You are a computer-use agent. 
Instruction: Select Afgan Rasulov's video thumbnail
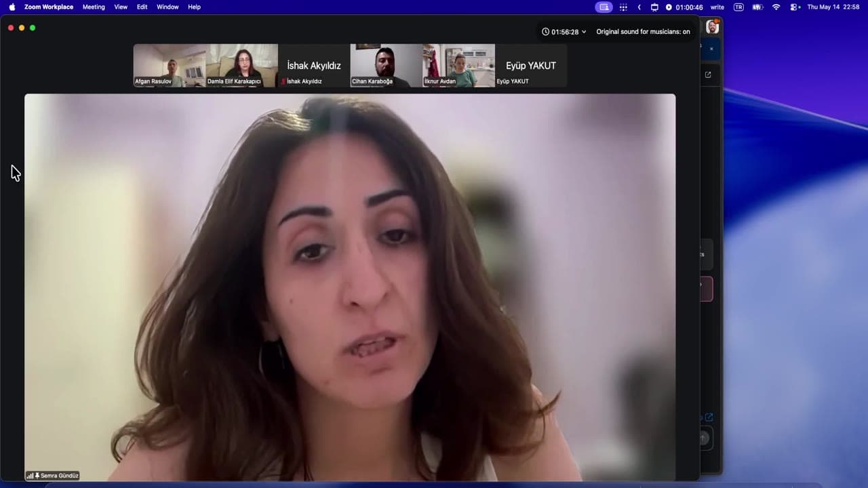click(x=170, y=66)
